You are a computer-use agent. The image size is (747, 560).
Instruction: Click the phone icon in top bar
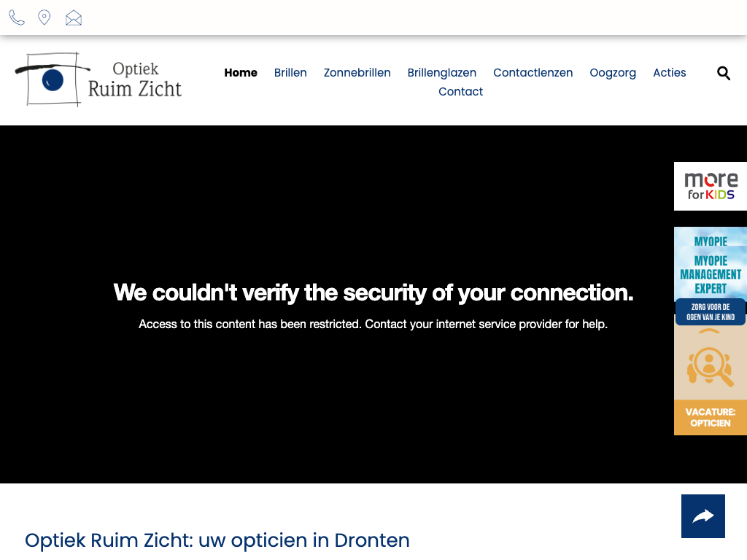(x=17, y=18)
